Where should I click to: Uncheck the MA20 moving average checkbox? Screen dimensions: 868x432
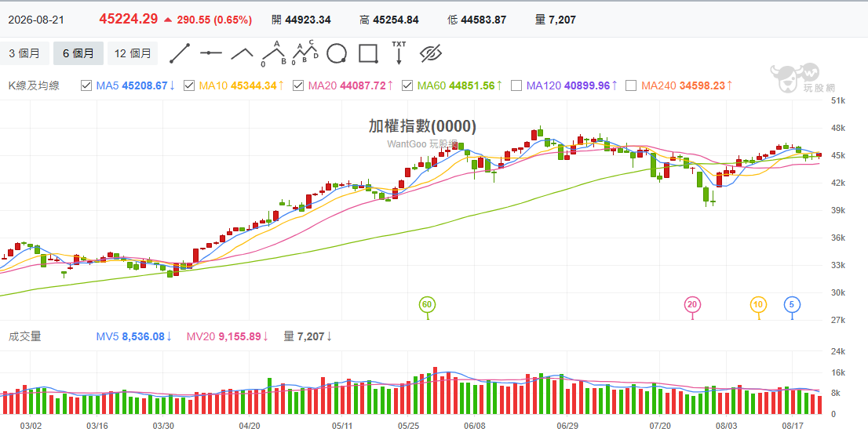[x=297, y=85]
